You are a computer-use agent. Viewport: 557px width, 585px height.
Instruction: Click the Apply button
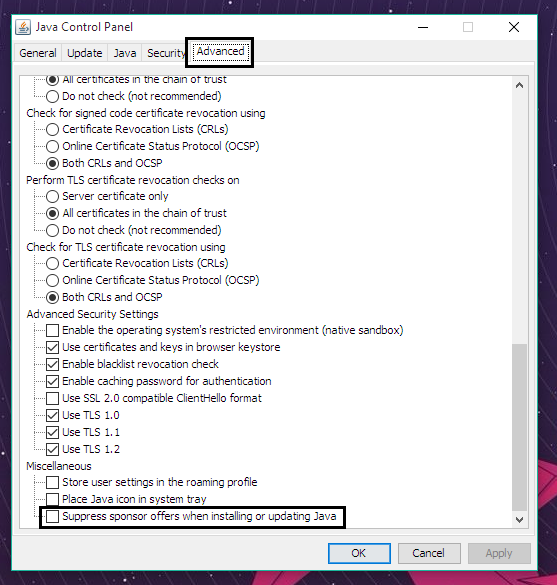499,553
